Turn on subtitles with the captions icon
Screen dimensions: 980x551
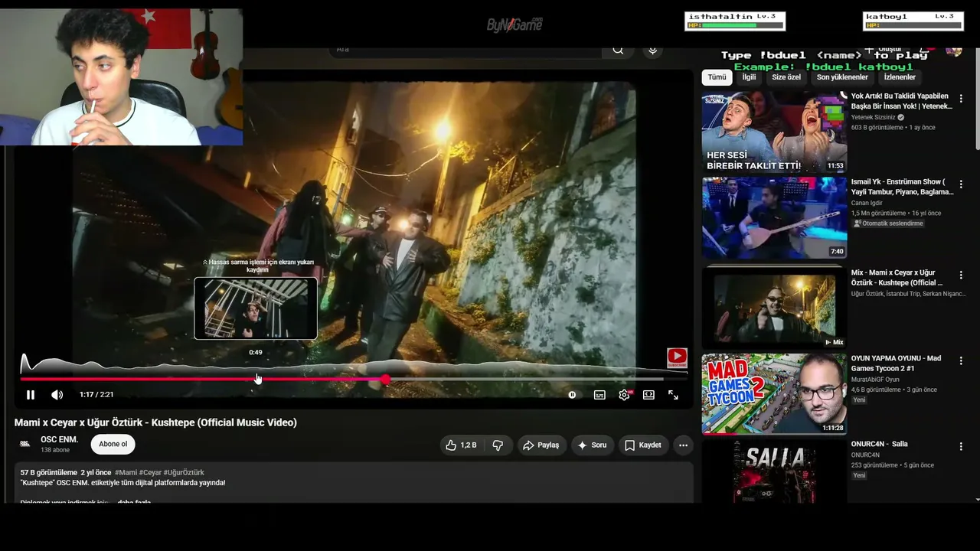tap(599, 395)
